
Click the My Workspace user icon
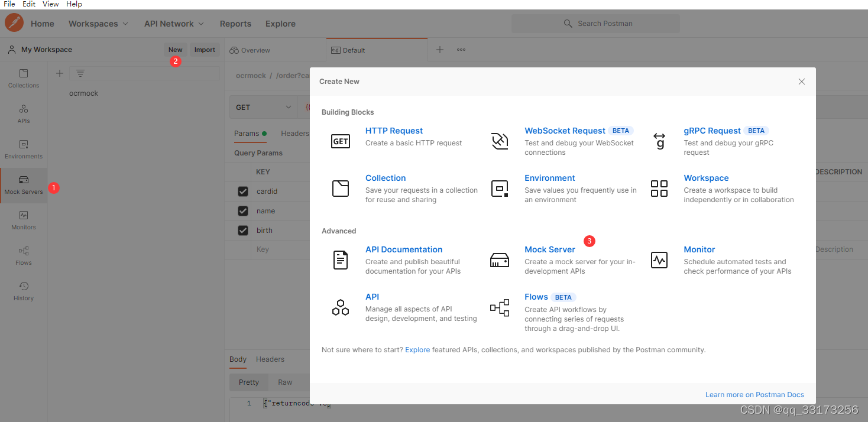point(12,50)
